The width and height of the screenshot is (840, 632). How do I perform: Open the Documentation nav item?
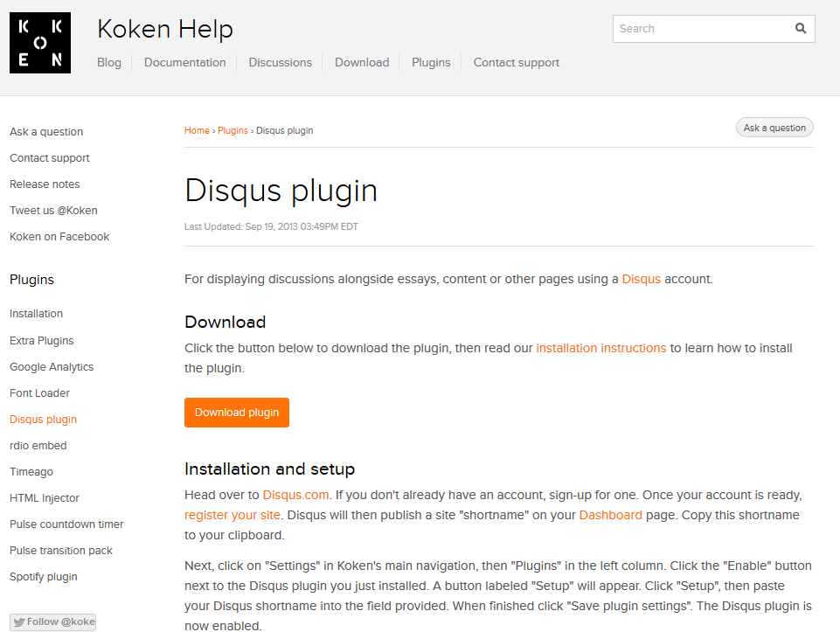184,63
